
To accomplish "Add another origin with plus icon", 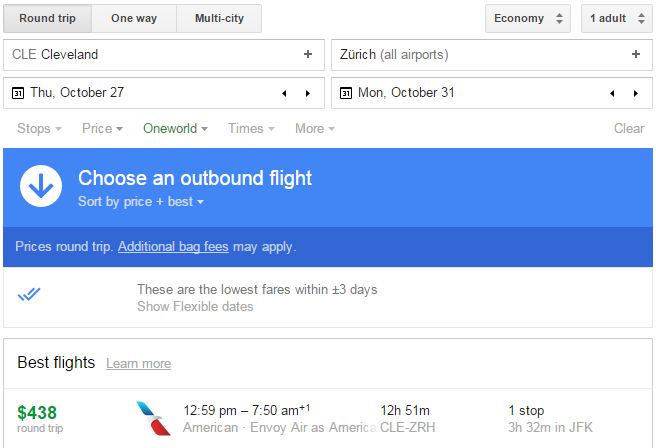I will pos(308,54).
